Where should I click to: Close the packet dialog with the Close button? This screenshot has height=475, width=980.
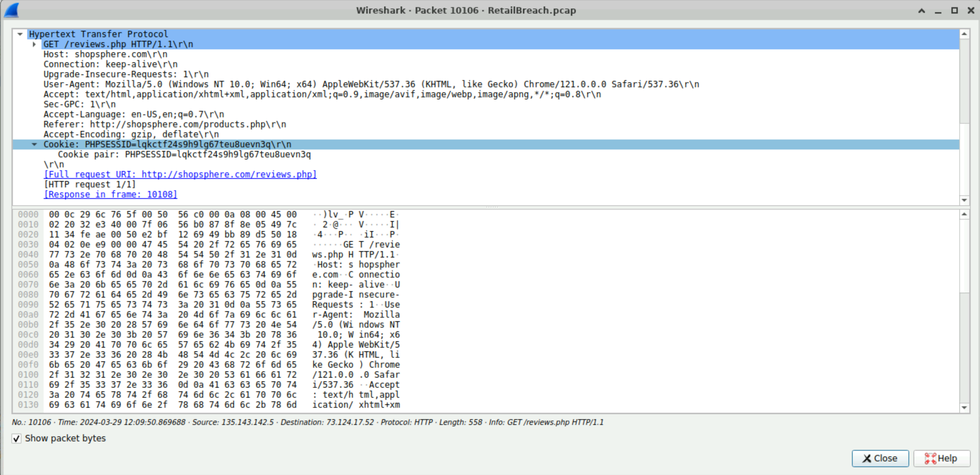click(x=880, y=458)
